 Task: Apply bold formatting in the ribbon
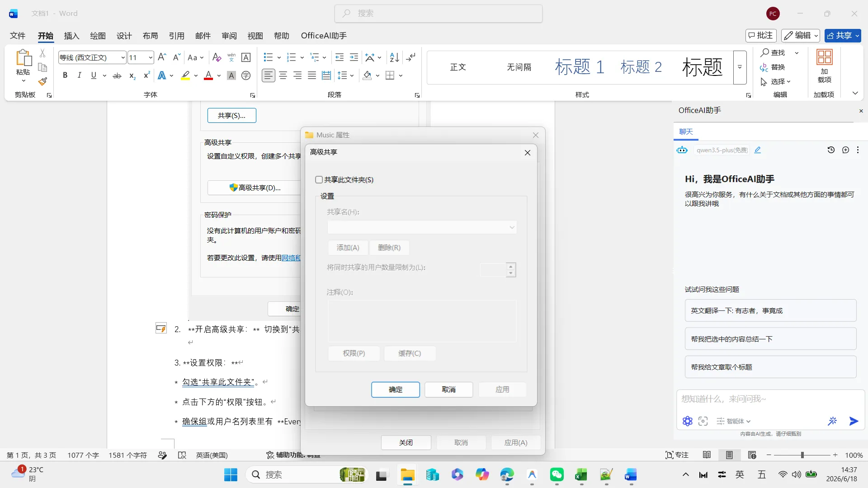(65, 75)
